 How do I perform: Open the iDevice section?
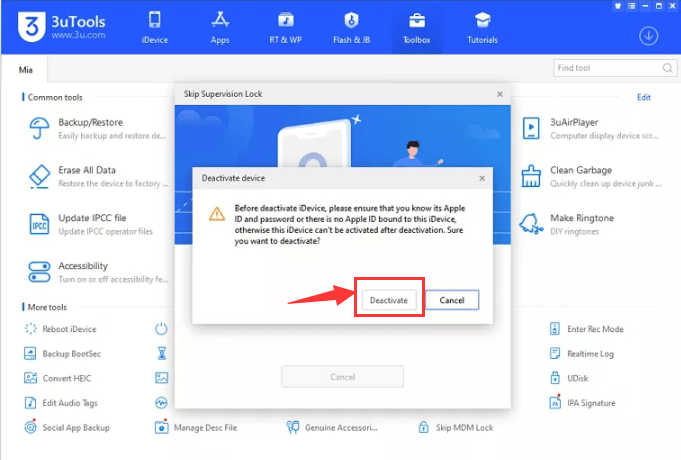(155, 28)
